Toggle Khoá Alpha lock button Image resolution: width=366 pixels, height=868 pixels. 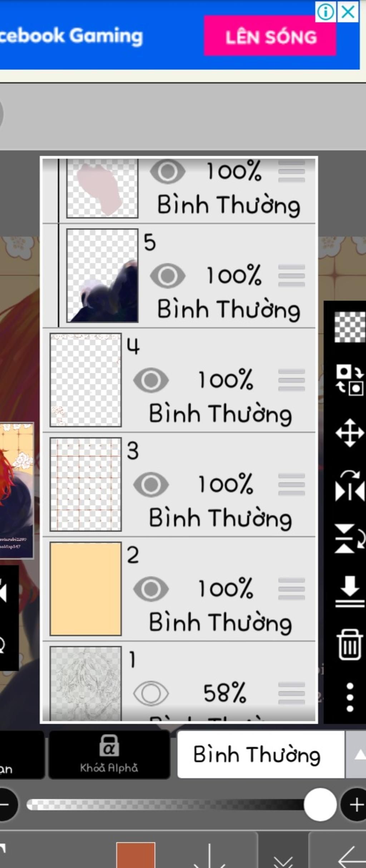109,754
